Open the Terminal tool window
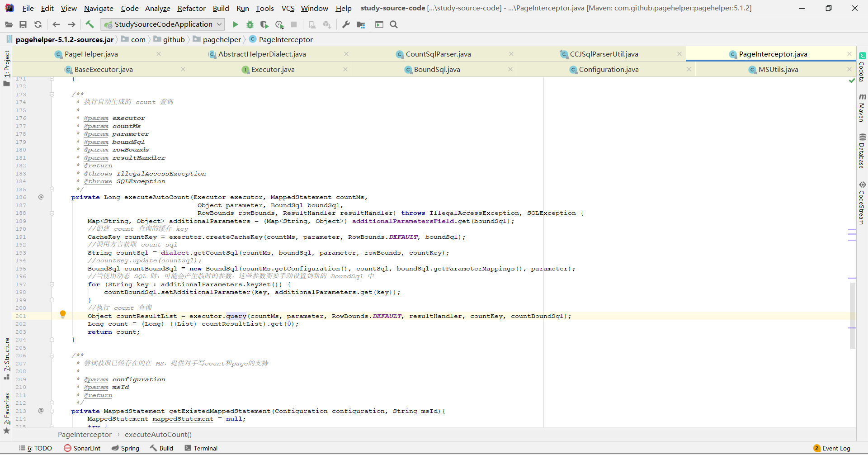This screenshot has height=455, width=868. point(201,448)
